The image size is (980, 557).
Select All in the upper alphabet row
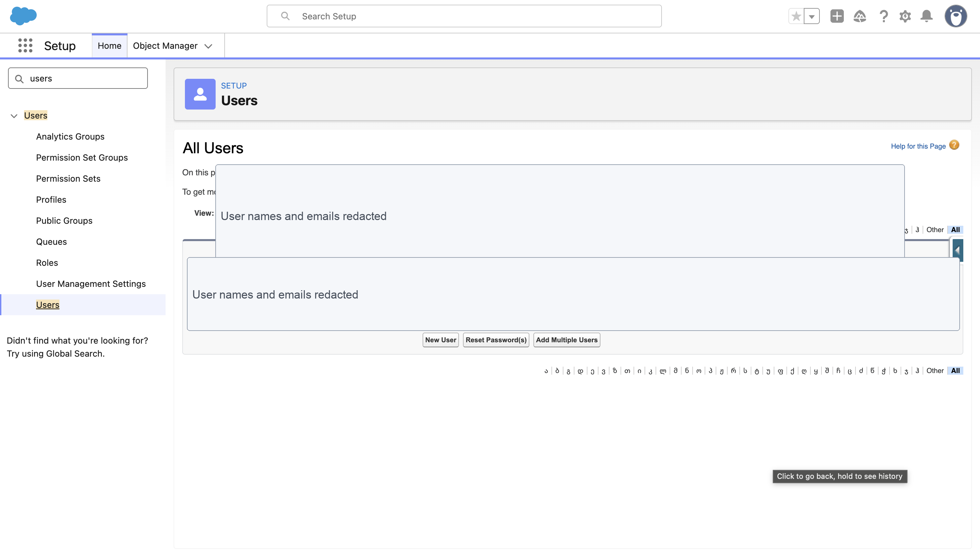point(955,229)
